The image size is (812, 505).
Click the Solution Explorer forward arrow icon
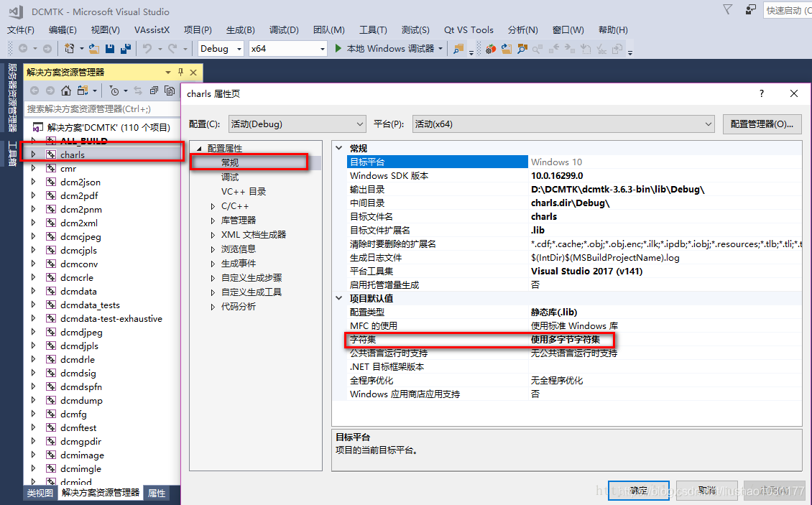(50, 91)
